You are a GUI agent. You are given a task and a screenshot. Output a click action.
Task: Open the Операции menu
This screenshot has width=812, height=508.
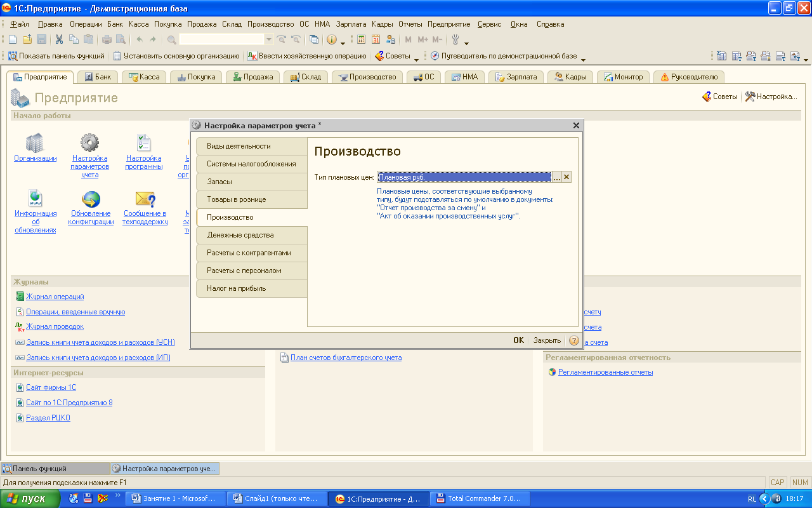click(x=86, y=24)
